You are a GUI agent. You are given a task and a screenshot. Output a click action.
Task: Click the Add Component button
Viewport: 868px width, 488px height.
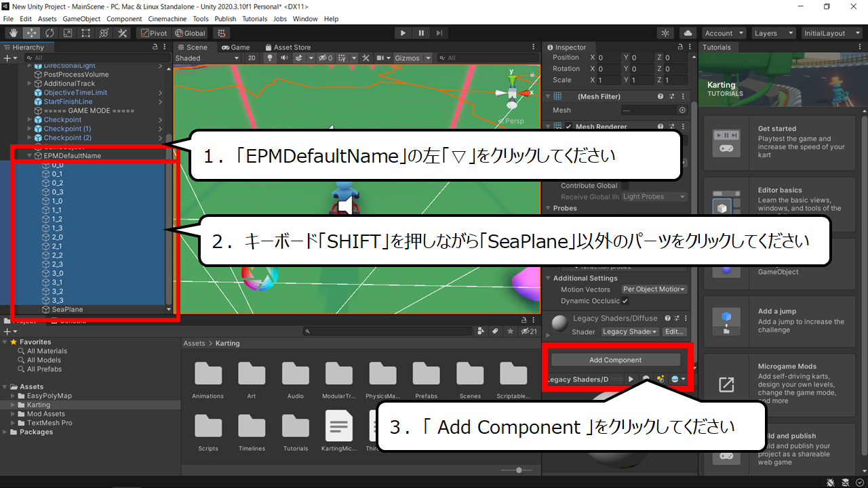[x=615, y=360]
